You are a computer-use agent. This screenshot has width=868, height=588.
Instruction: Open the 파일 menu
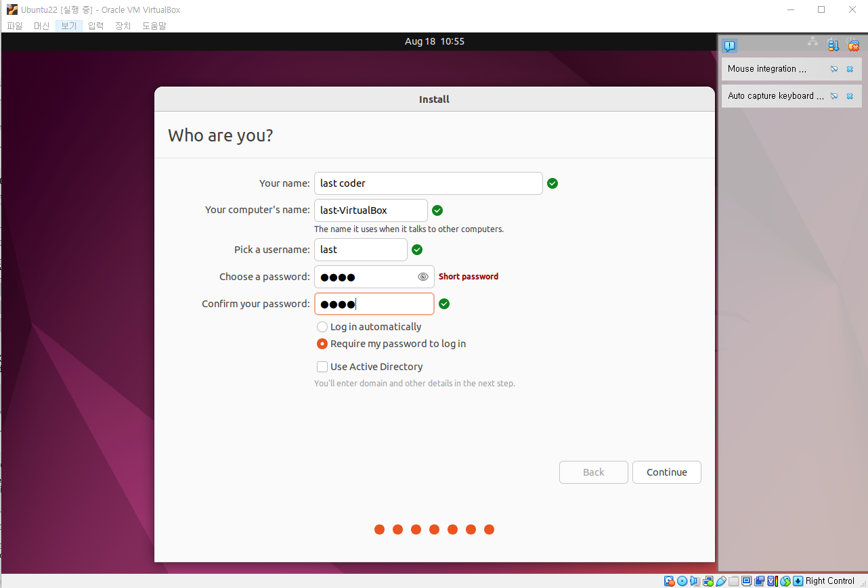(x=14, y=26)
